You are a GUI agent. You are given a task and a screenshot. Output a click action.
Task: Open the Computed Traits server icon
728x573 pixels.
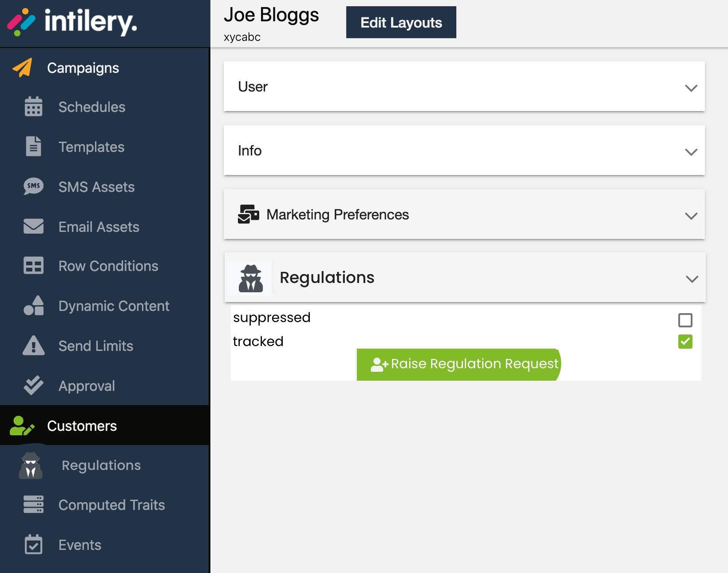pyautogui.click(x=33, y=505)
